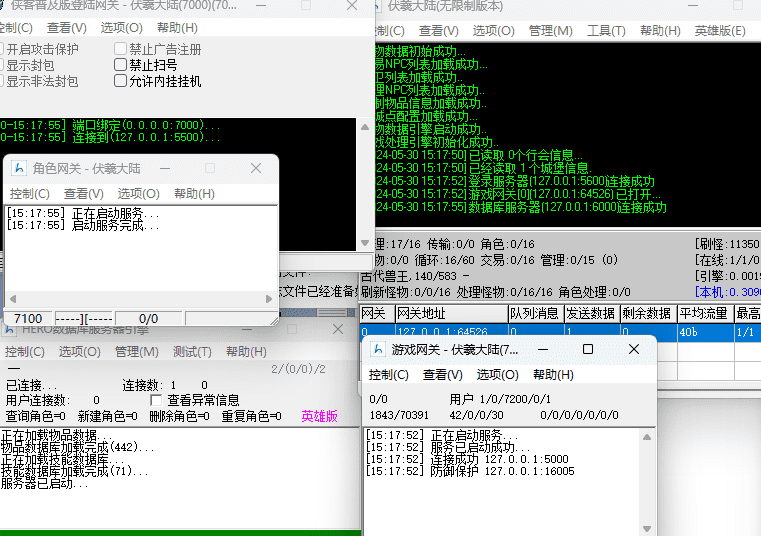Open 控制(C) menu in database server window
This screenshot has height=536, width=761.
(x=24, y=352)
